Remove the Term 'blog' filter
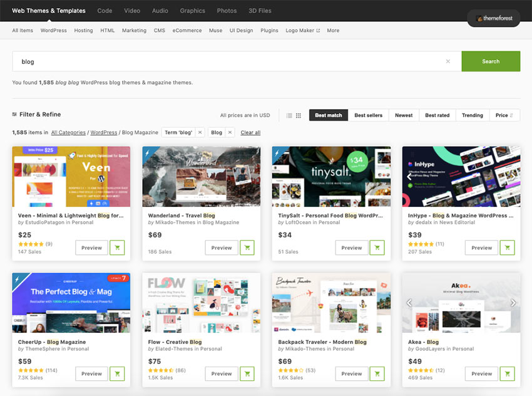 point(200,132)
